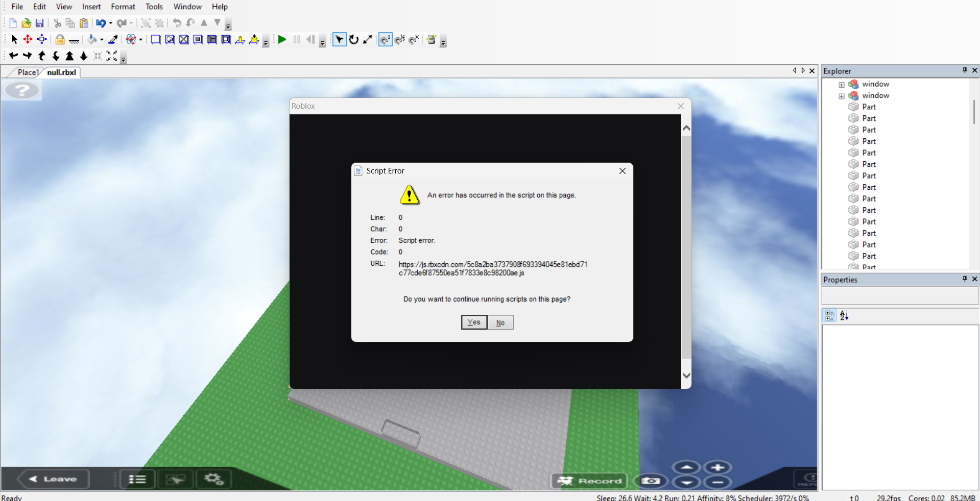
Task: Open the Material tool dropdown arrow
Action: [140, 40]
